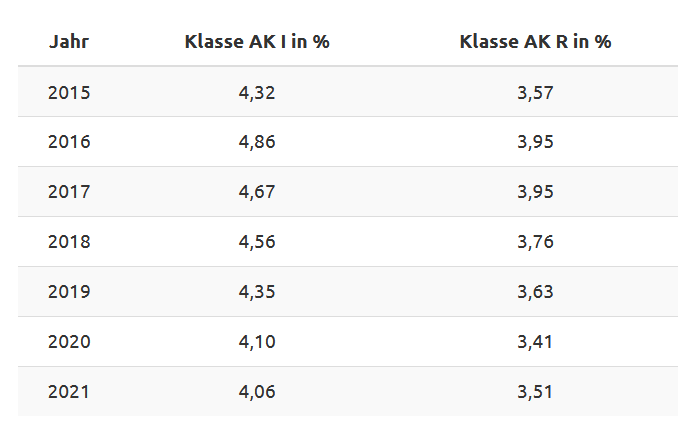Select the 2016 year cell

(x=69, y=142)
